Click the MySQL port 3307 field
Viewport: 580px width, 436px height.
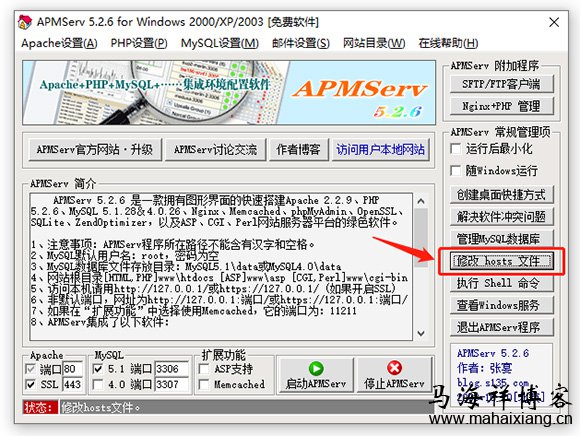[171, 384]
